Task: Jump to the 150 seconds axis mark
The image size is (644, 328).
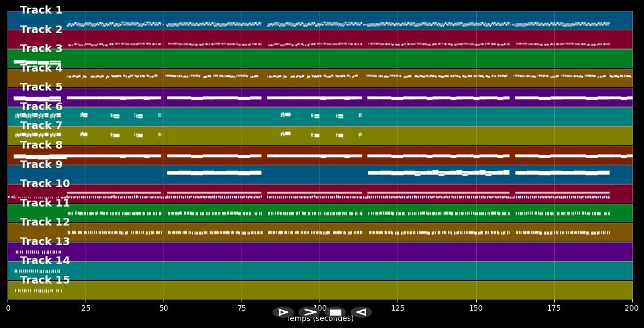Action: click(x=476, y=308)
